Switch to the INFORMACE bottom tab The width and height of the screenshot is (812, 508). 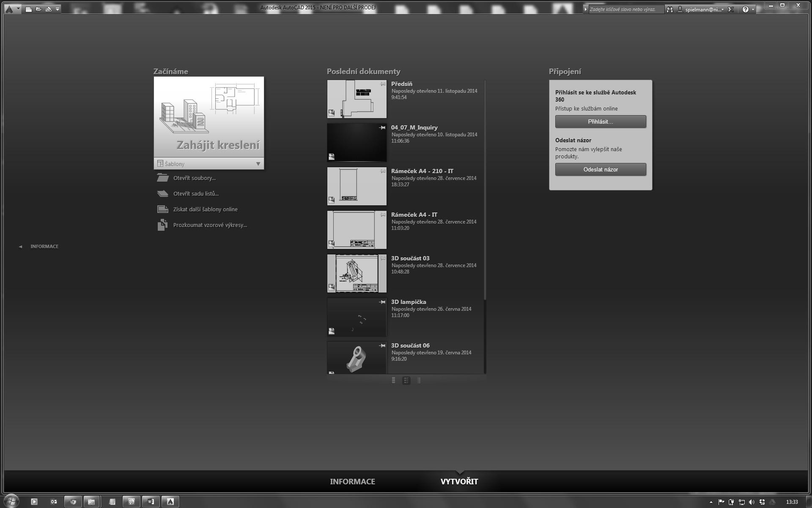point(352,481)
